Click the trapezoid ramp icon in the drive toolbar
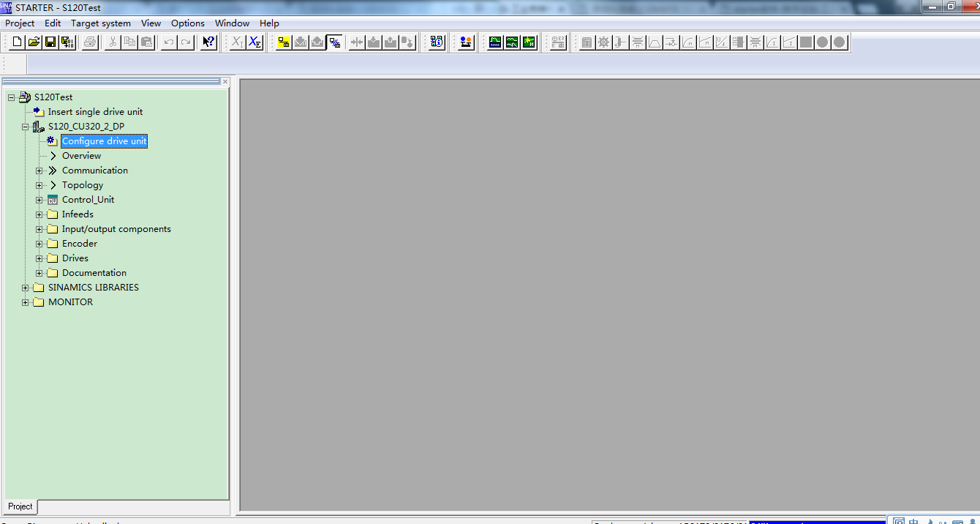980x524 pixels. tap(654, 42)
